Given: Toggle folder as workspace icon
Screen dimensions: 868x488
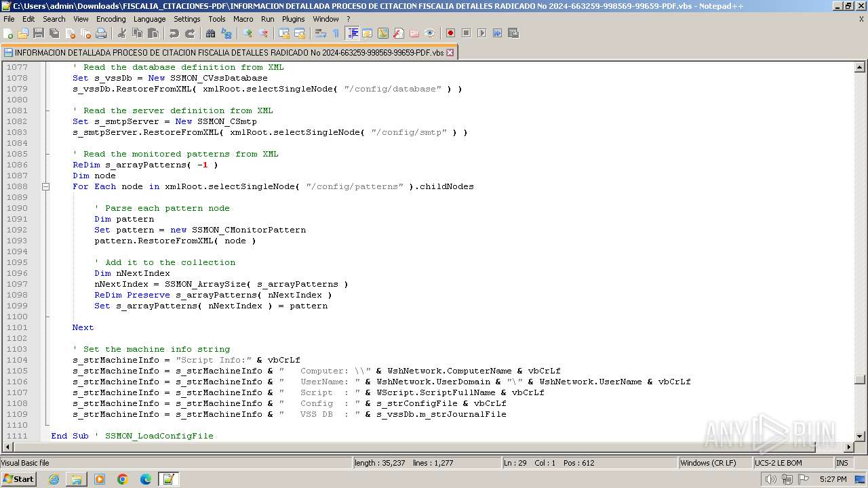Looking at the screenshot, I should point(414,33).
